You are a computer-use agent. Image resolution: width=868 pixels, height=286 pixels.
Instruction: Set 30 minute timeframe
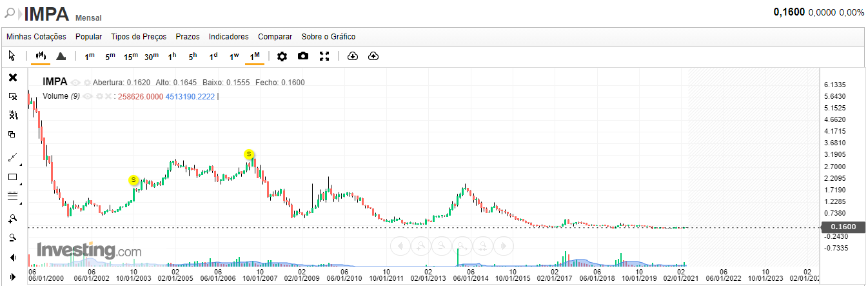[x=152, y=56]
